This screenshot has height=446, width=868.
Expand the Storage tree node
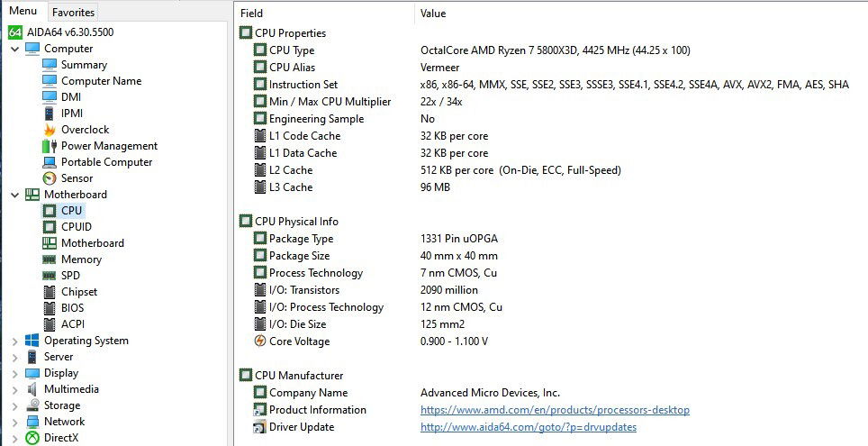14,405
